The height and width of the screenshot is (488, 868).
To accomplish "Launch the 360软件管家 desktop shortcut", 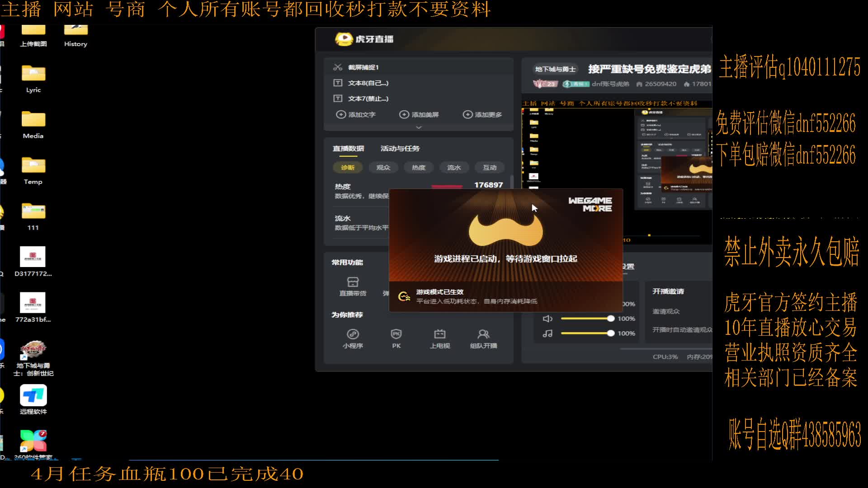I will click(33, 444).
